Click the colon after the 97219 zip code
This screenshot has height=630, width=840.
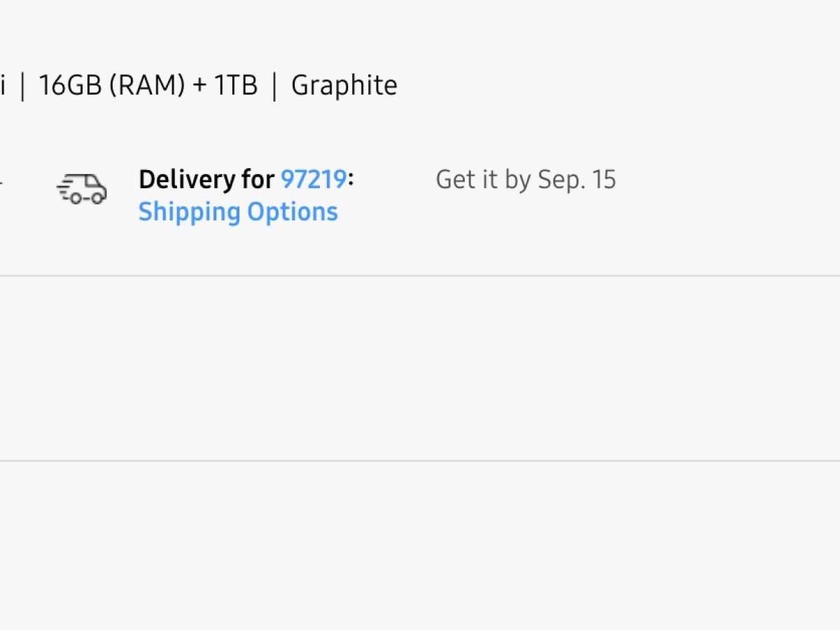coord(351,181)
